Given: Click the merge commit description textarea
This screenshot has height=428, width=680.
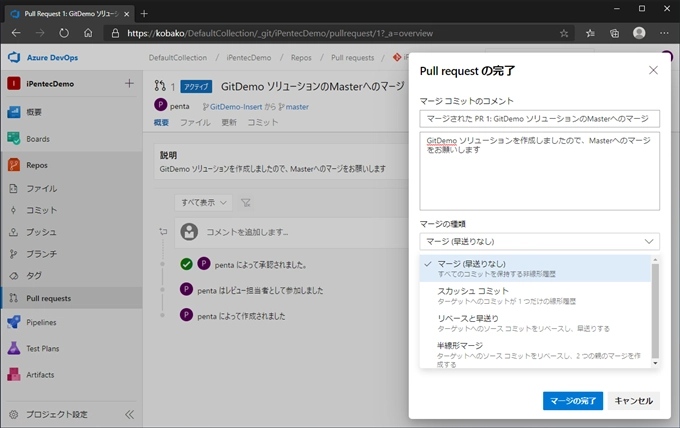Looking at the screenshot, I should (x=539, y=171).
